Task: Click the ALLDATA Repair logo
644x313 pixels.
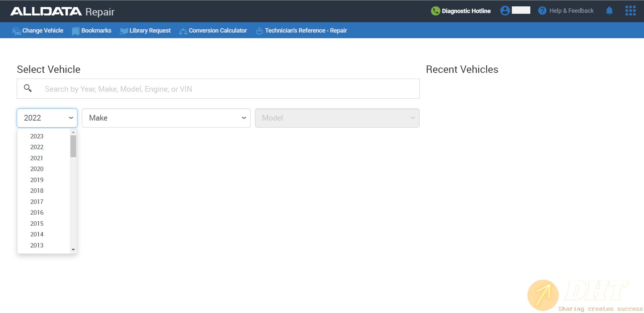Action: tap(62, 11)
